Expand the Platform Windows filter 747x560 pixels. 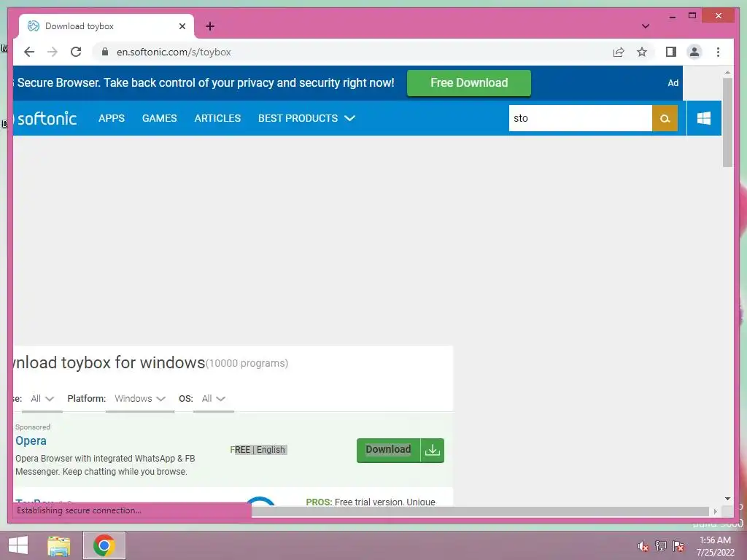click(x=139, y=399)
